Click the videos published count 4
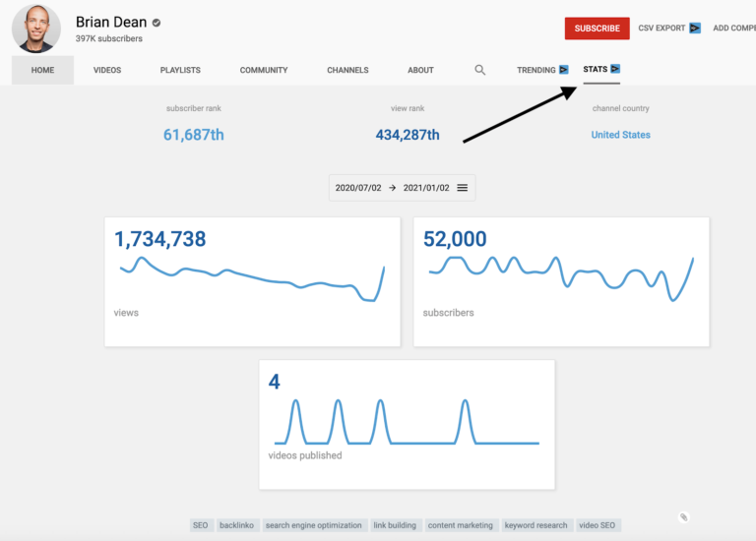 click(x=275, y=382)
